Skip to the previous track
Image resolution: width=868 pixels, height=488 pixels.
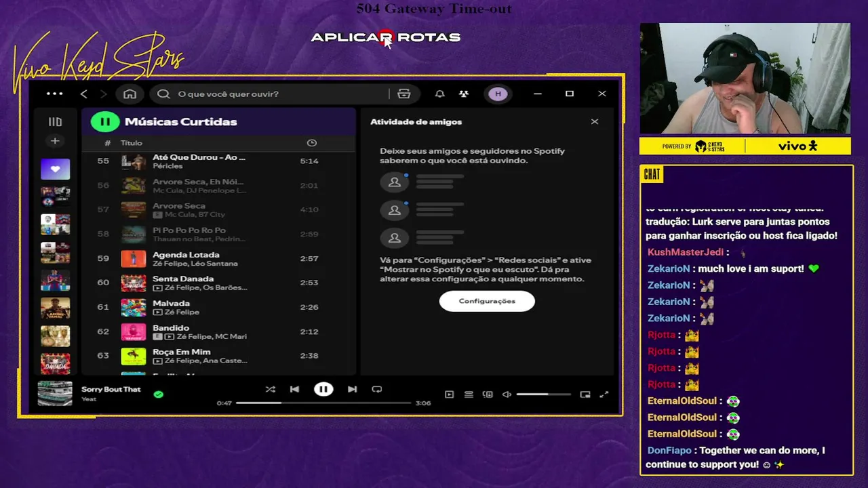(294, 389)
